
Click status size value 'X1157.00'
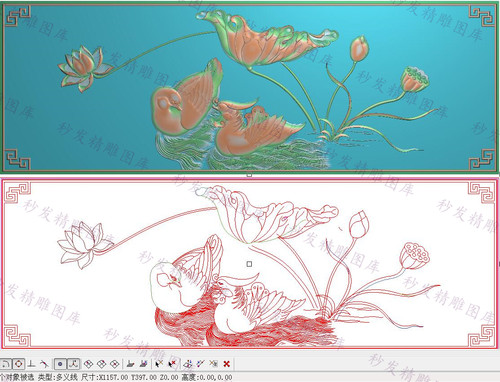coord(112,377)
